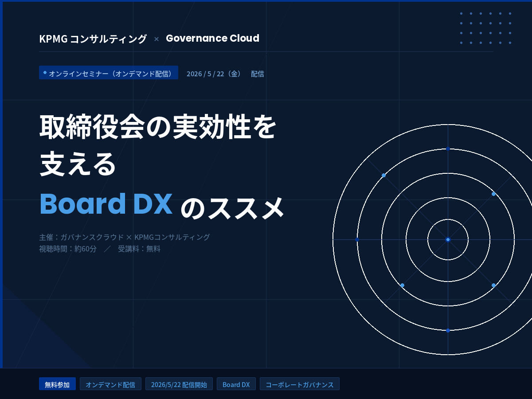The width and height of the screenshot is (532, 399).
Task: Click the KPMG コンサルティング header text
Action: [93, 39]
